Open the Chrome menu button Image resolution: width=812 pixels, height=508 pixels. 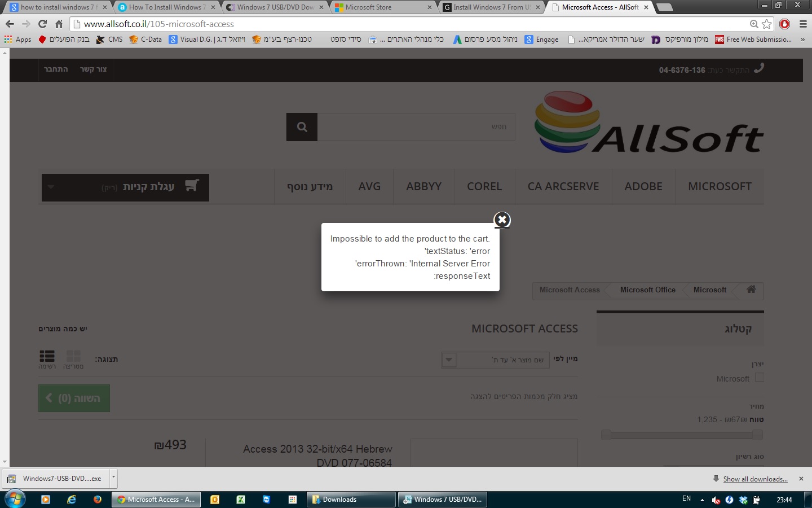(803, 24)
